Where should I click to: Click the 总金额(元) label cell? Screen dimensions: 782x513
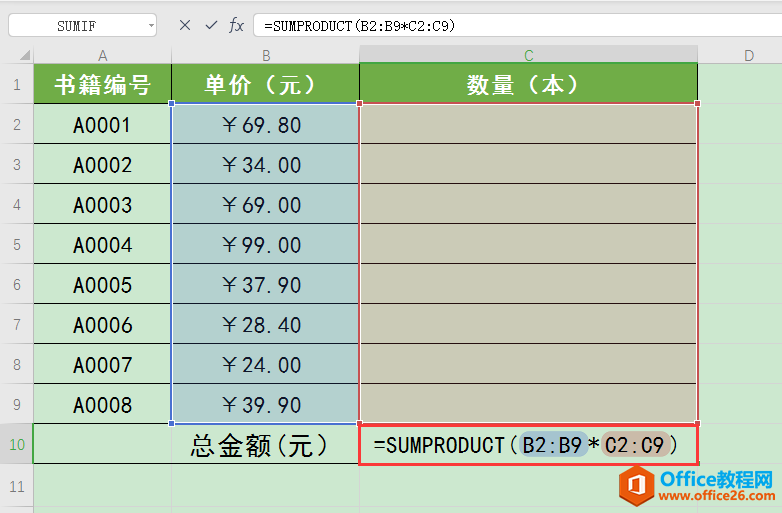coord(265,445)
